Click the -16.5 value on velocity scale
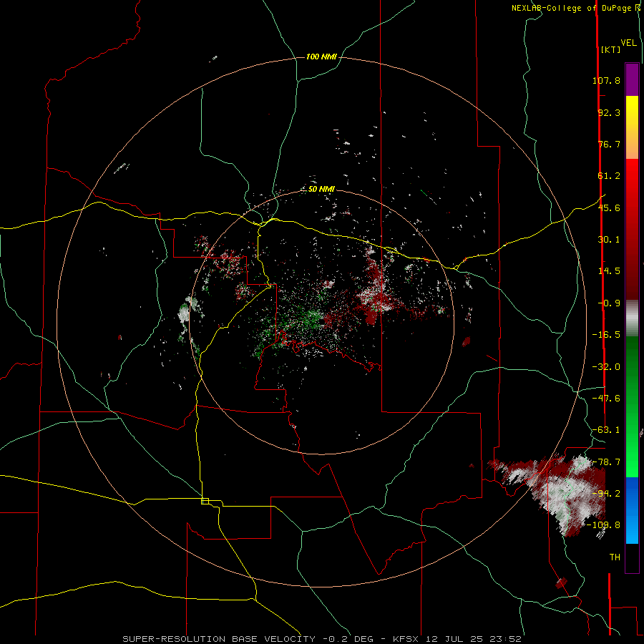Image resolution: width=644 pixels, height=644 pixels. click(x=606, y=335)
